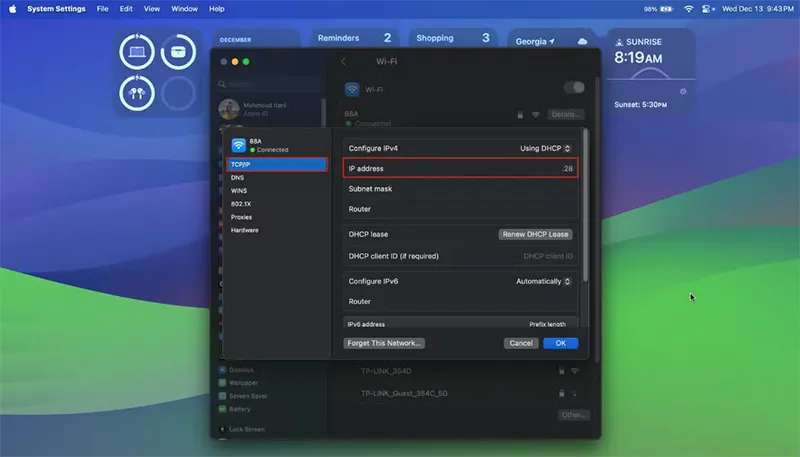Open the Configure IPv6 Automatically dropdown

543,282
